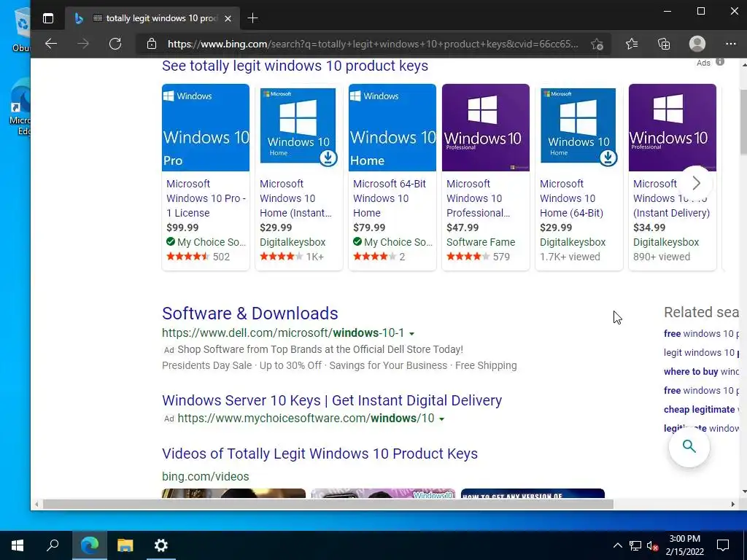Close the totally legit windows 10 tab
Image resolution: width=747 pixels, height=560 pixels.
click(228, 18)
